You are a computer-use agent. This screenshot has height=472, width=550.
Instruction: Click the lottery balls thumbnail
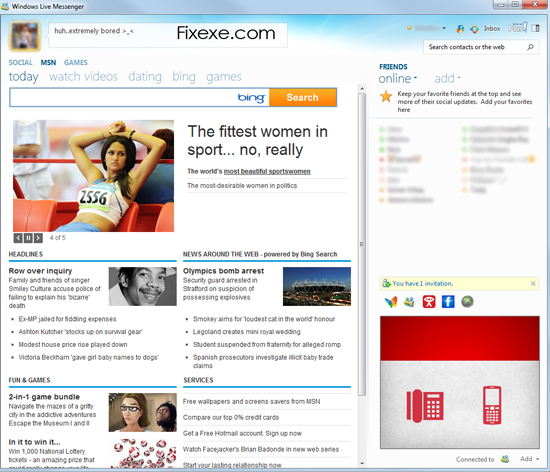pyautogui.click(x=142, y=453)
